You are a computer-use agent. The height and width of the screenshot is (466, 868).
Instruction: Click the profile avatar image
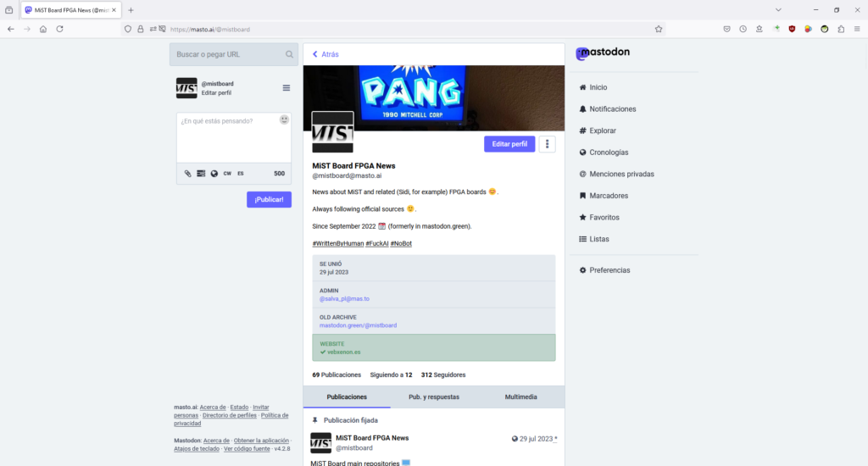[x=332, y=132]
